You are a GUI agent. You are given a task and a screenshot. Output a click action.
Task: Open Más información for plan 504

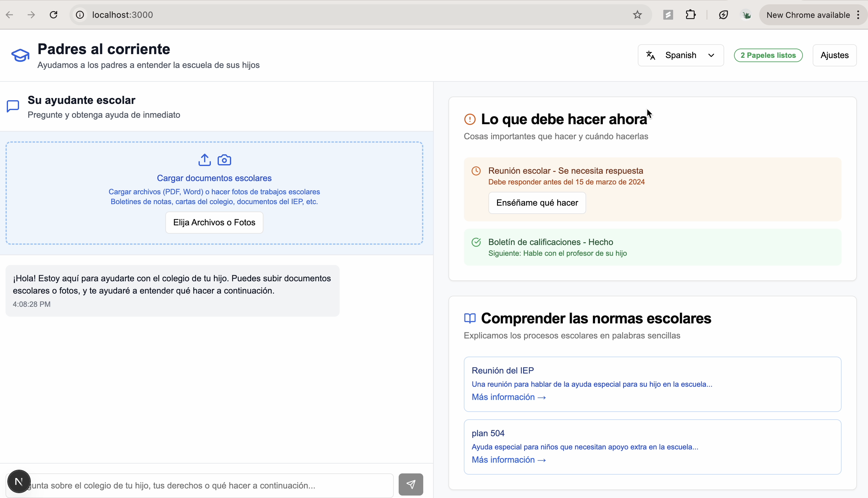point(508,460)
